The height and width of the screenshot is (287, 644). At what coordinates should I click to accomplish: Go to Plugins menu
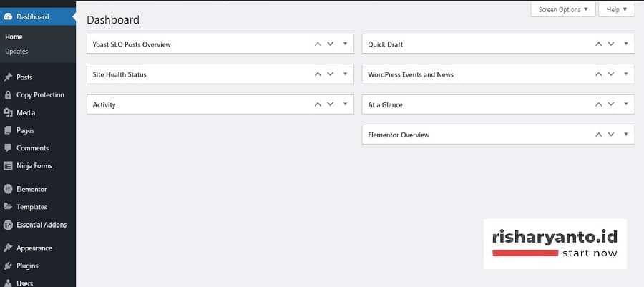click(x=38, y=266)
